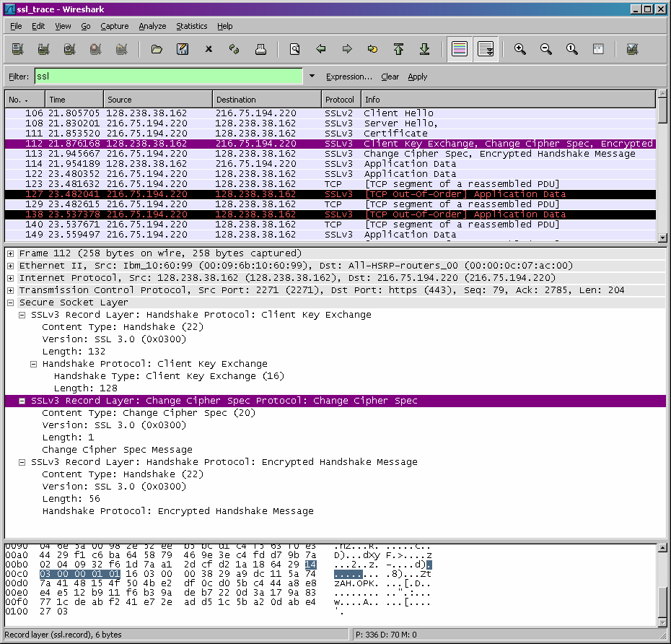Open the Edit menu
Screen dimensions: 671x644
coord(38,26)
